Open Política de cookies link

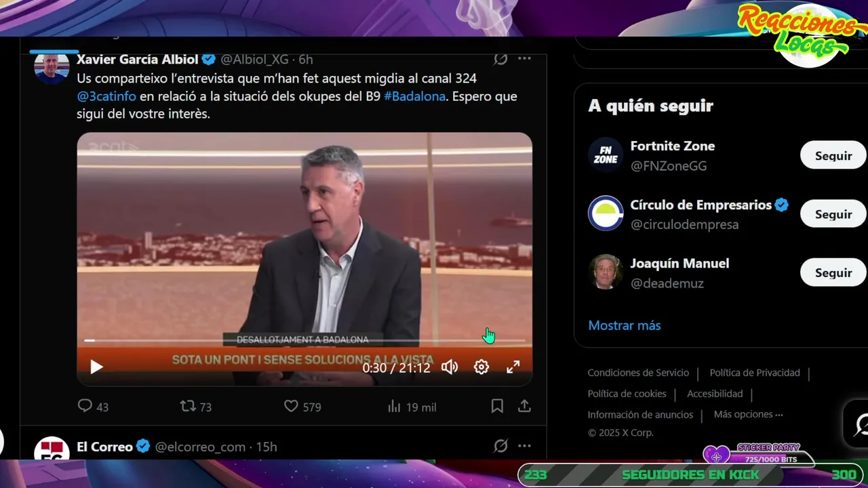627,394
